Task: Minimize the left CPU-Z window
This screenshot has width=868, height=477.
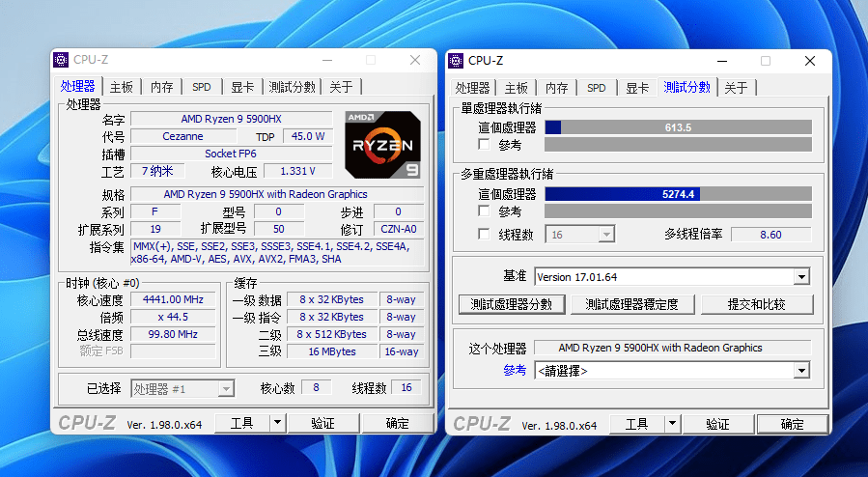Action: (327, 60)
